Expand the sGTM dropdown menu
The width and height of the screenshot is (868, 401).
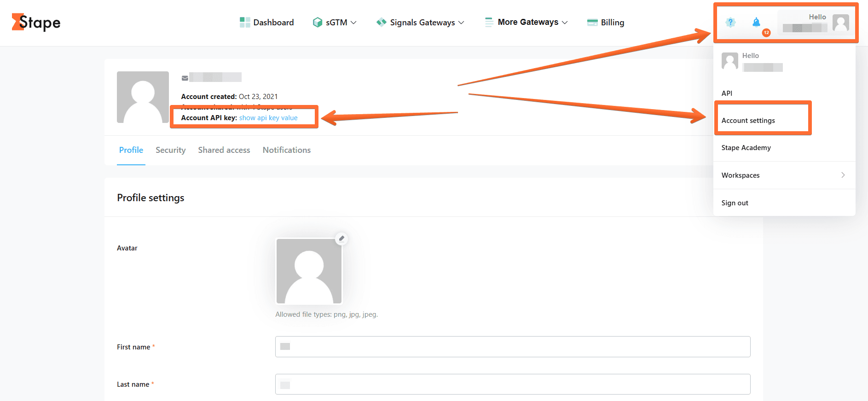353,22
